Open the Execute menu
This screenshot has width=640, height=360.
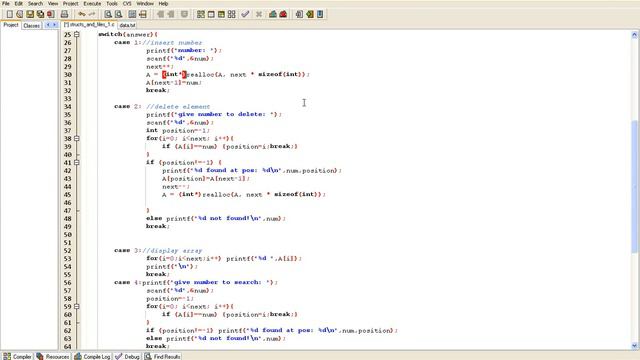click(92, 3)
